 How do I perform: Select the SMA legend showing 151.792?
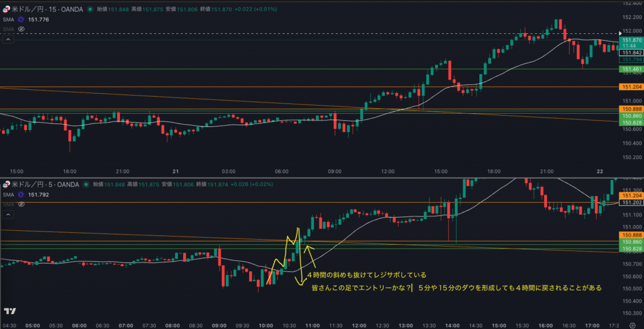click(x=25, y=194)
